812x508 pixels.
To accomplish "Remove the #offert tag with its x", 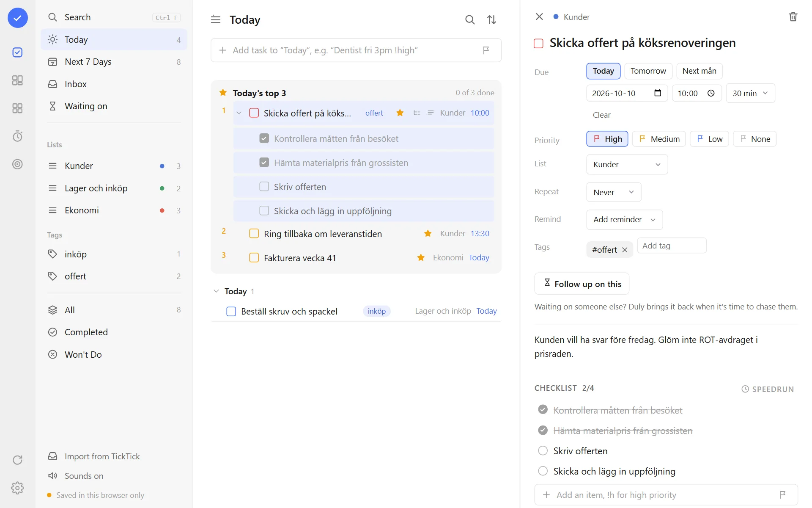I will click(625, 250).
